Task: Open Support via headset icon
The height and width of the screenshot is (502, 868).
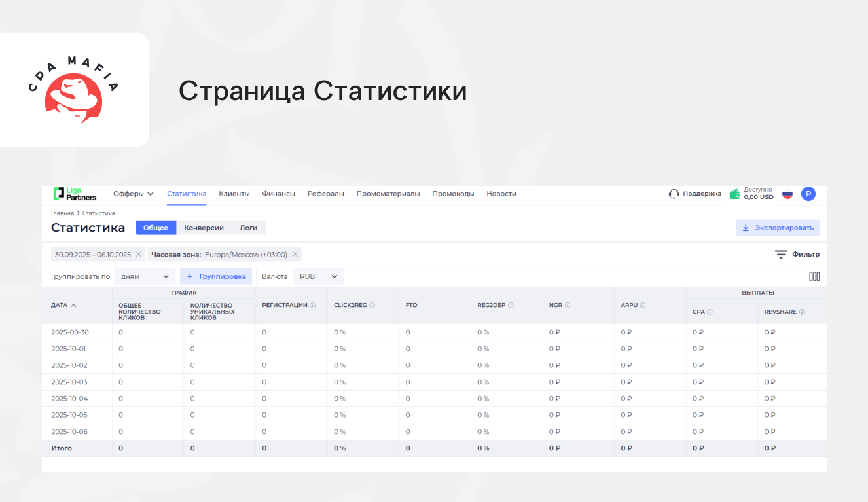Action: 674,194
